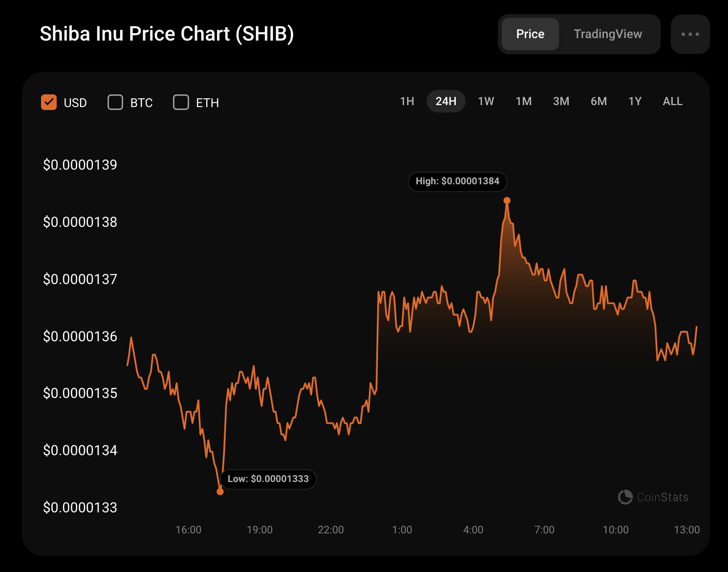Select the 1M time range
The height and width of the screenshot is (572, 728).
coord(524,101)
